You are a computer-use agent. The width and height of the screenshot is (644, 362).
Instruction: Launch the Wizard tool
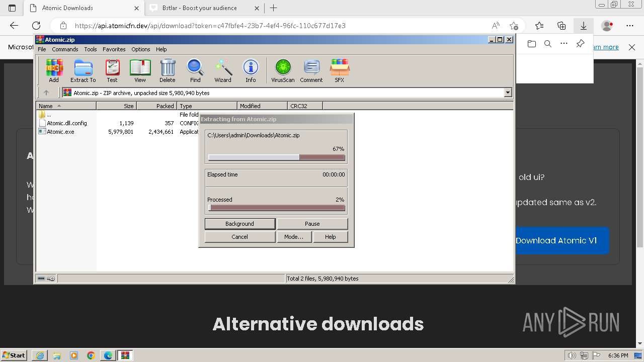click(223, 71)
